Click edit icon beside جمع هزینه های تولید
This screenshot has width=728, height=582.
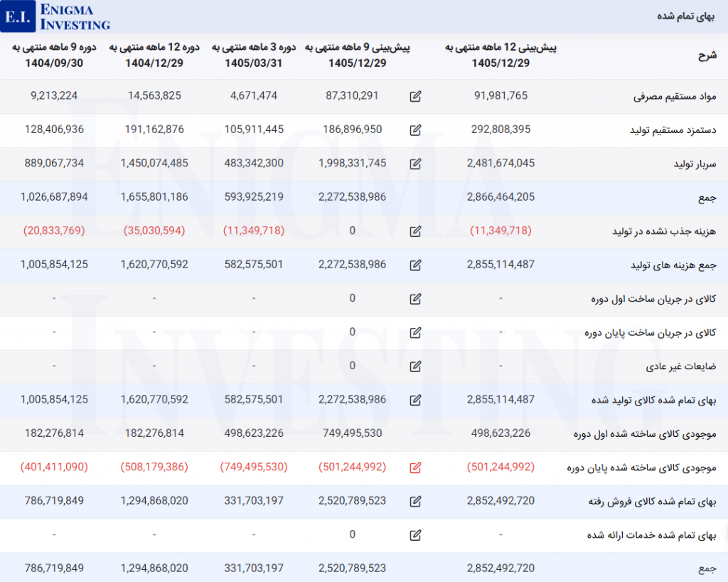[x=415, y=265]
